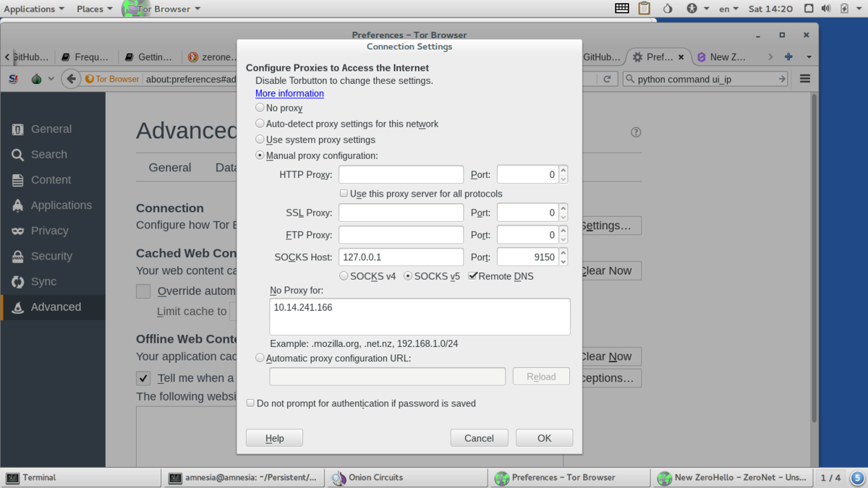Open the General tab in Advanced preferences
Image resolution: width=868 pixels, height=488 pixels.
click(x=170, y=168)
